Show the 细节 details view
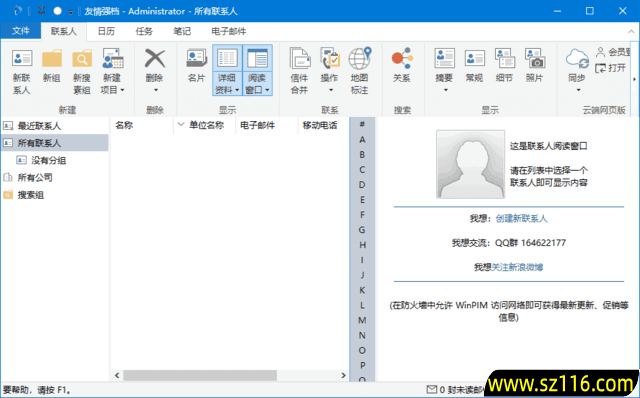This screenshot has height=398, width=640. point(504,65)
